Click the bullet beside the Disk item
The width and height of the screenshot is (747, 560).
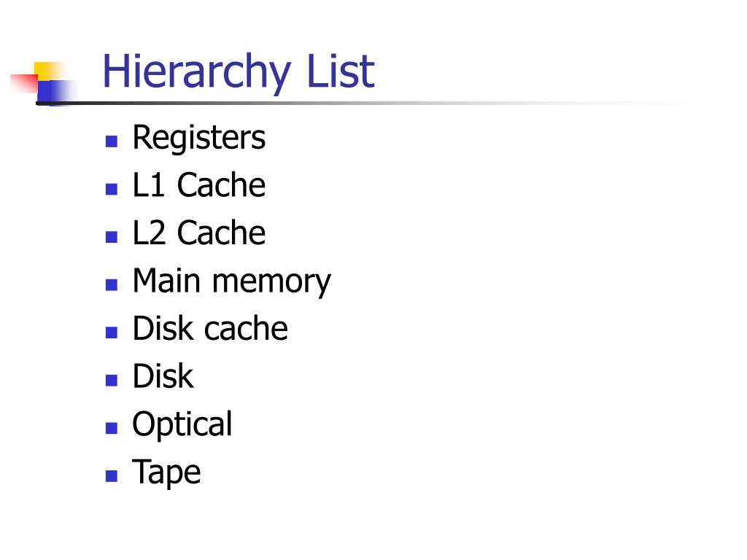point(112,381)
